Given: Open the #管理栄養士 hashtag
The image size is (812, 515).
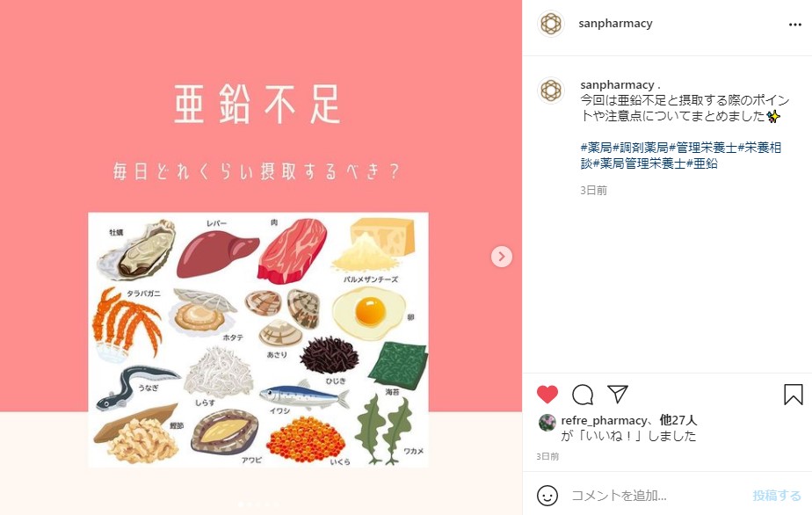Looking at the screenshot, I should (703, 148).
